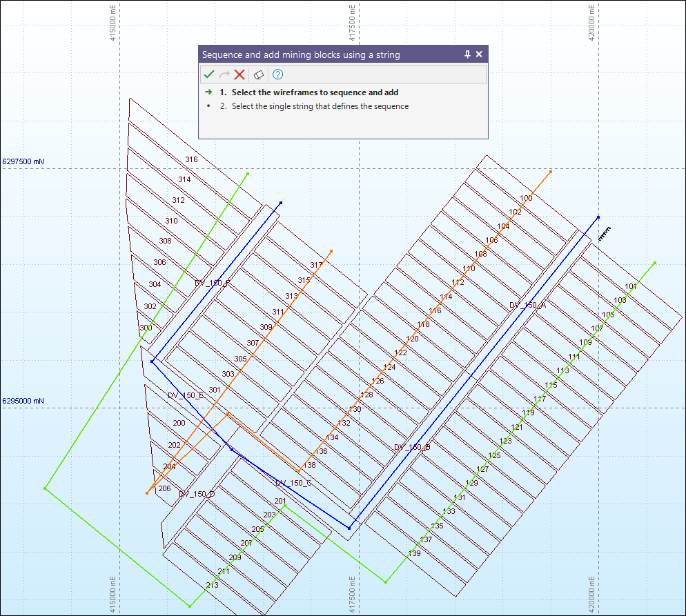Select mining block labelled 134
Viewport: 686px width, 616px height.
tap(332, 437)
